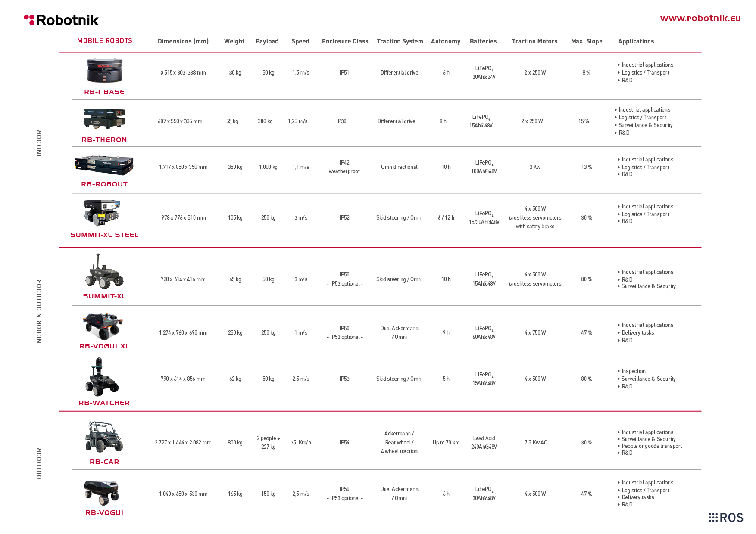756x534 pixels.
Task: Click the Robotnik logo
Action: [x=61, y=20]
